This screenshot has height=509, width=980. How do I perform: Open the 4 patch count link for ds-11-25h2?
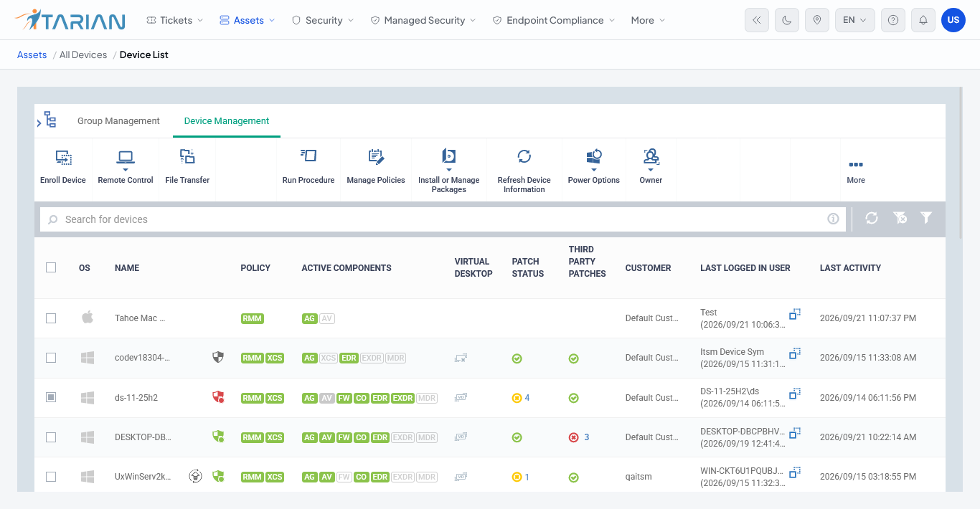click(x=527, y=398)
